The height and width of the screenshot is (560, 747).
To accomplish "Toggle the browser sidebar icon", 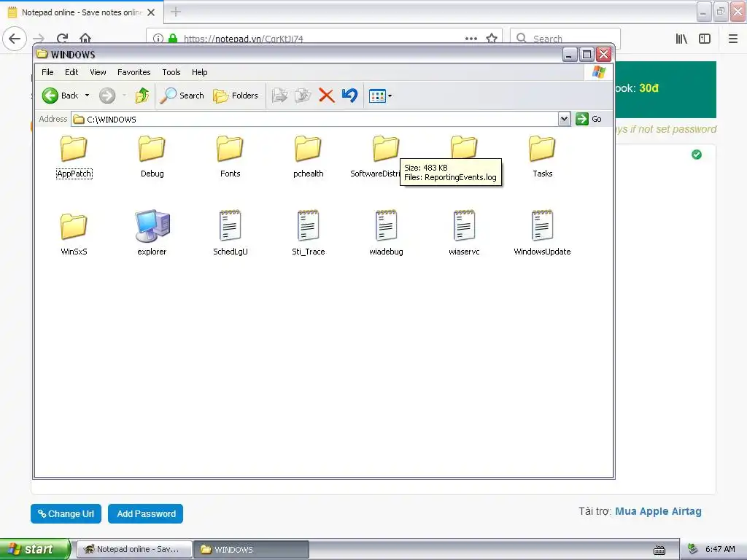I will (x=705, y=39).
